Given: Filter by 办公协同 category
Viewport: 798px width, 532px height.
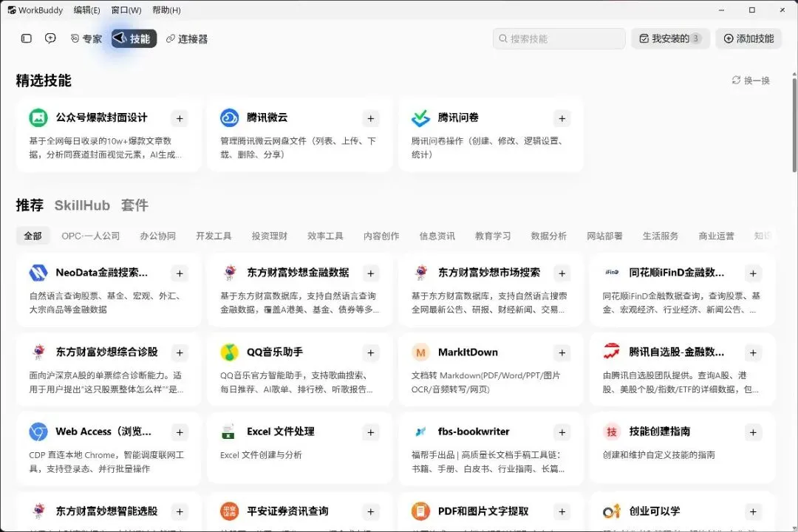Looking at the screenshot, I should pyautogui.click(x=158, y=236).
